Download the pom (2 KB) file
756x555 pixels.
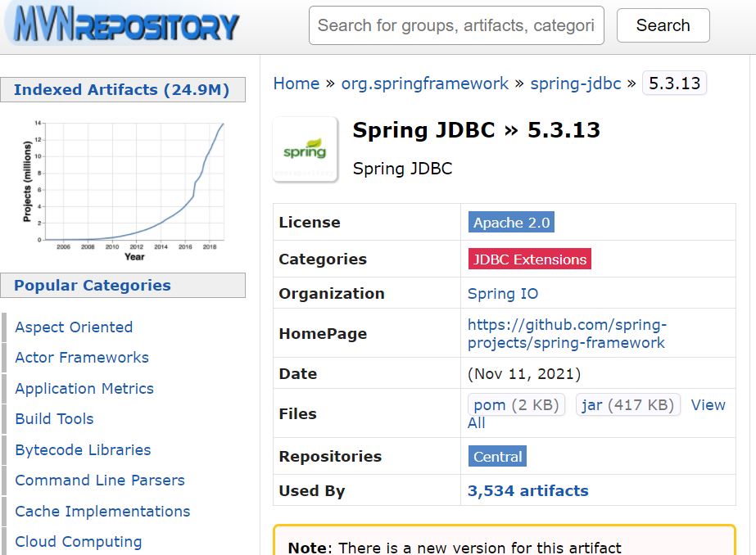pyautogui.click(x=516, y=404)
